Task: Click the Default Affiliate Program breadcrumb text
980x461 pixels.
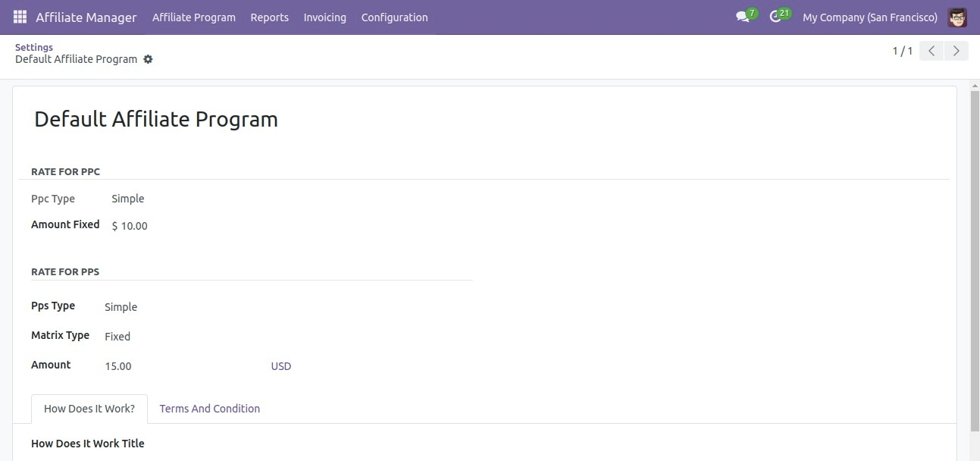Action: click(x=77, y=59)
